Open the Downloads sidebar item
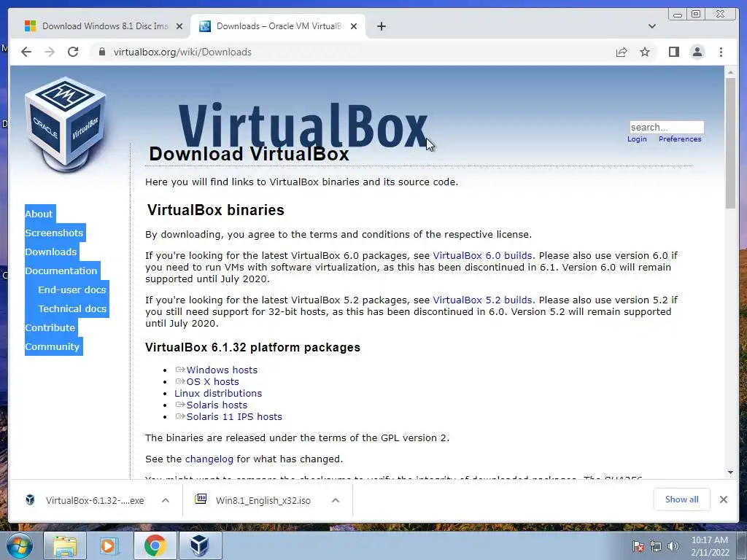 [x=52, y=252]
